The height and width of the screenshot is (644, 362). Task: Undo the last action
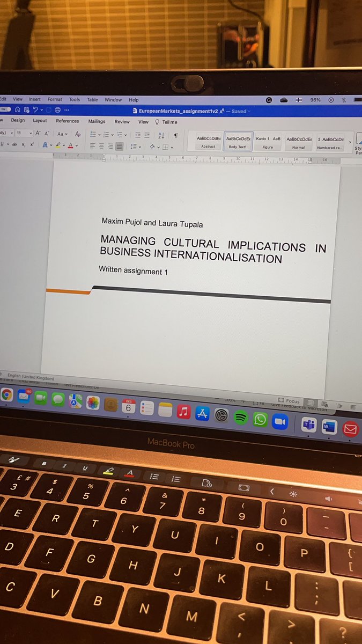(35, 110)
